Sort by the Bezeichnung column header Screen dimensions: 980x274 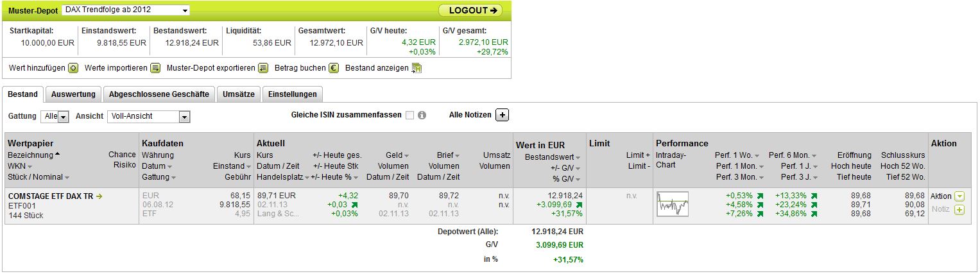[31, 155]
